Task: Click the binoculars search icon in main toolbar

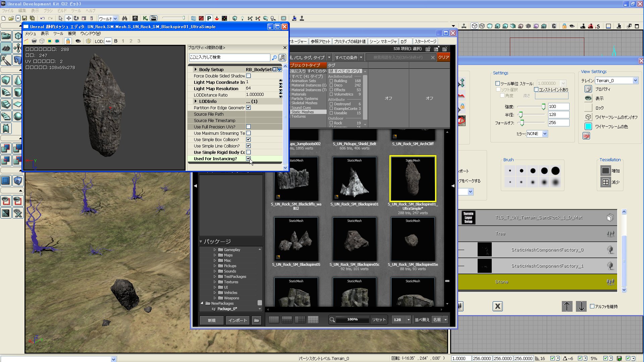Action: [x=124, y=18]
